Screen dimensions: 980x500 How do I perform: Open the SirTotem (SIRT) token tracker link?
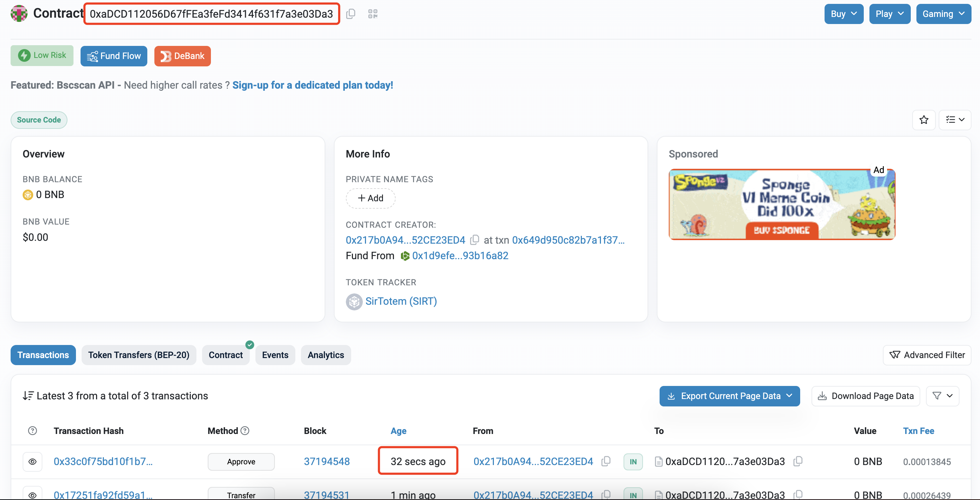tap(401, 301)
